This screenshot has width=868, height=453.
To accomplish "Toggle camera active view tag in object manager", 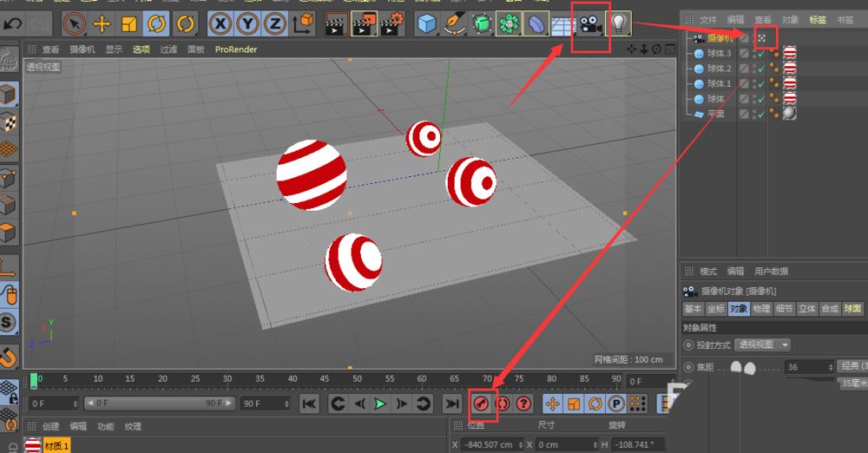I will click(761, 39).
